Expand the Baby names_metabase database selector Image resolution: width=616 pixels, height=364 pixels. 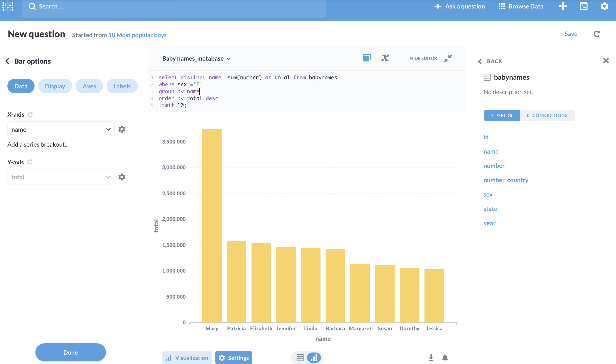coord(196,59)
